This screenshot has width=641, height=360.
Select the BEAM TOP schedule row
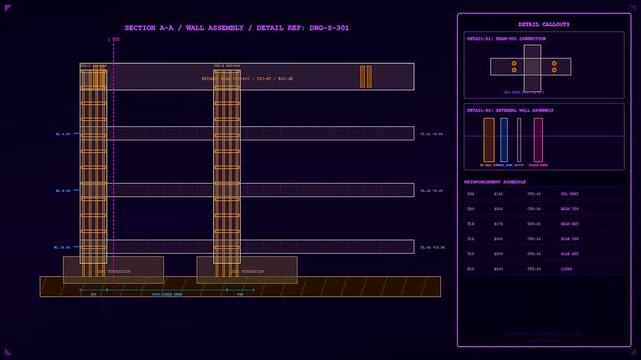click(x=544, y=209)
